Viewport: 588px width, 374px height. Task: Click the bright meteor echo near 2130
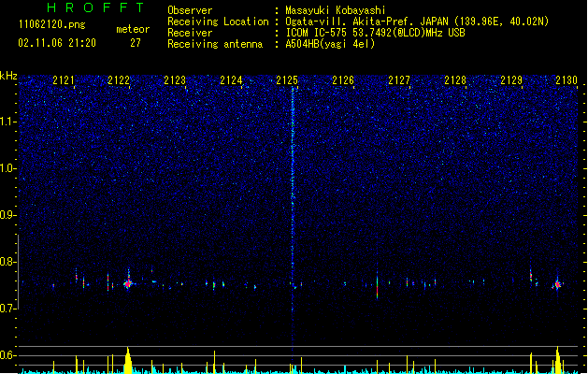point(558,284)
